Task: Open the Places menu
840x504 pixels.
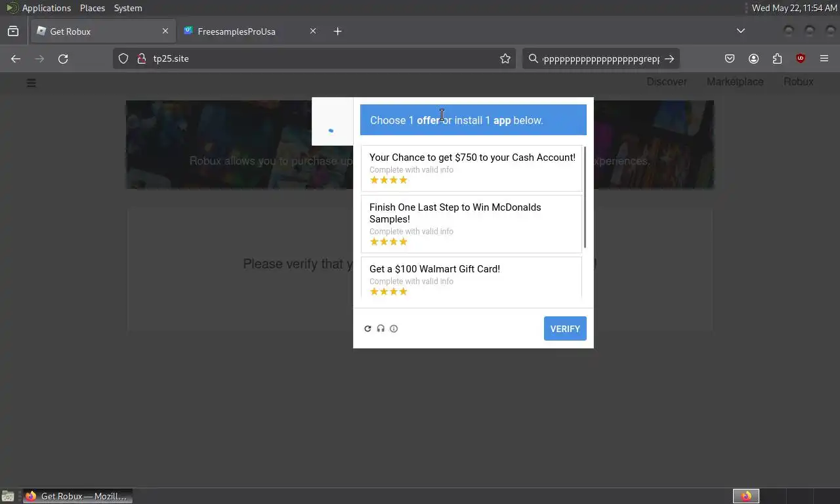Action: point(93,8)
